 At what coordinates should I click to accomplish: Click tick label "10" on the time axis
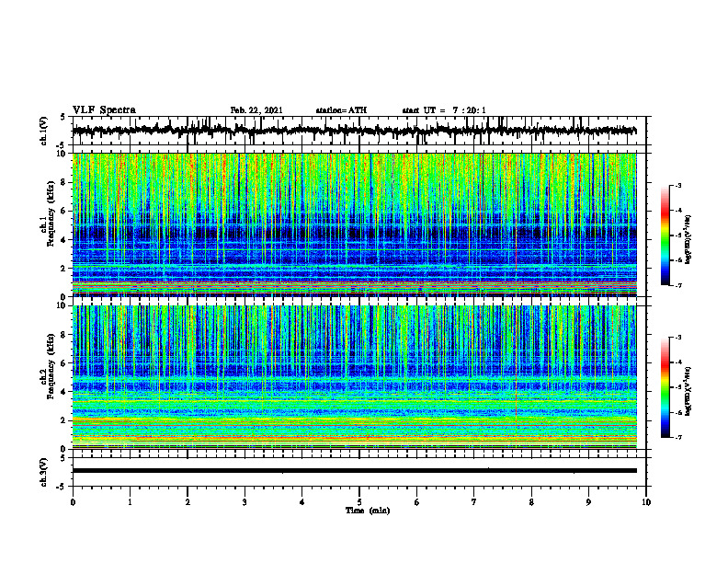coord(646,502)
